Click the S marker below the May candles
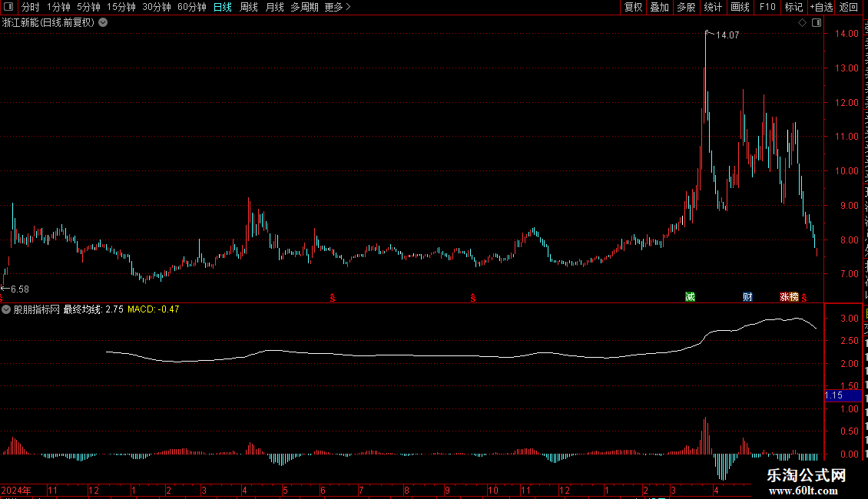Viewport: 868px width, 499px height. (332, 298)
